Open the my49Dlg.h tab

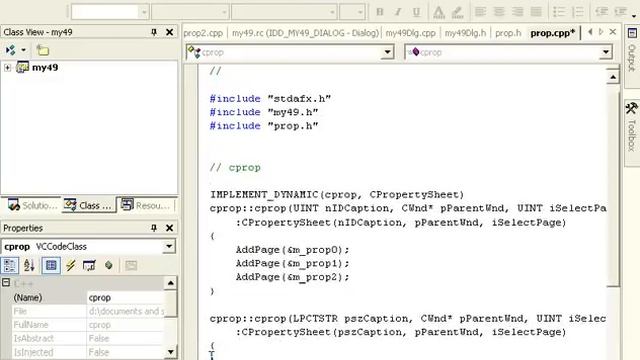(465, 33)
